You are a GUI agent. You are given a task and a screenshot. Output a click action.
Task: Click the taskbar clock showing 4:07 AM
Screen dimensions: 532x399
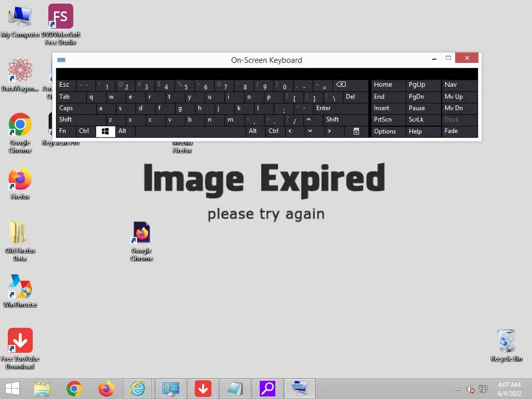click(x=509, y=389)
